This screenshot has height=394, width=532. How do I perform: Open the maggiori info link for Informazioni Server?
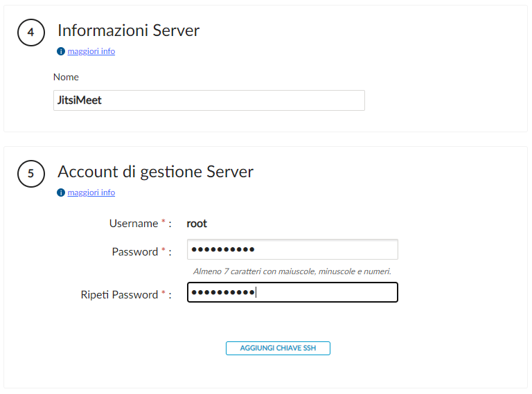(91, 51)
